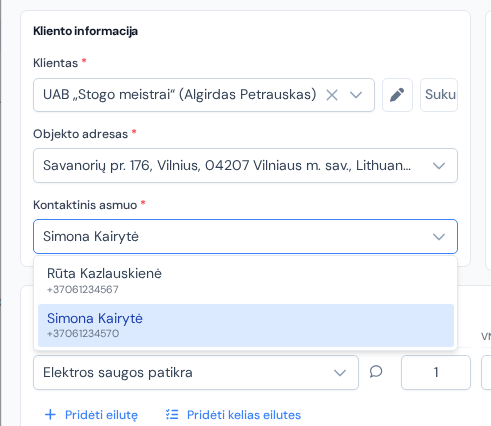This screenshot has width=491, height=426.
Task: Click phone number +37061234567
Action: [x=83, y=289]
